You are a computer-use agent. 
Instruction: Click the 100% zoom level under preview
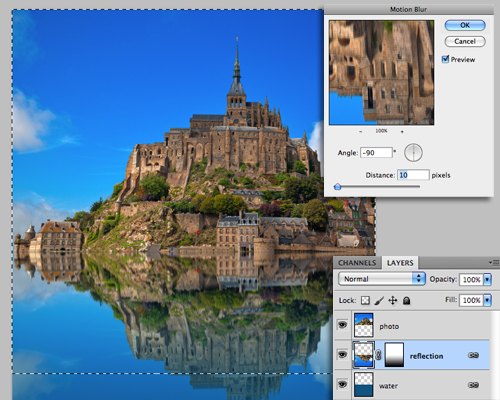click(381, 131)
